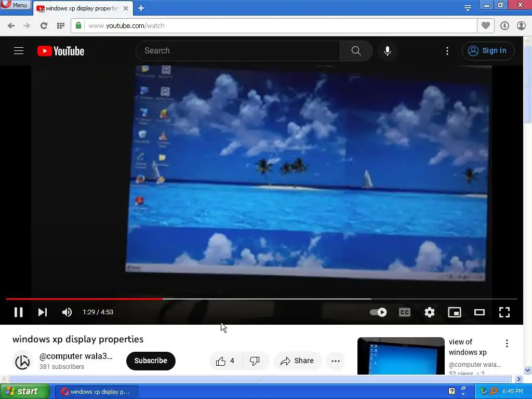Image resolution: width=532 pixels, height=399 pixels.
Task: Open the Windows start menu
Action: [x=25, y=392]
